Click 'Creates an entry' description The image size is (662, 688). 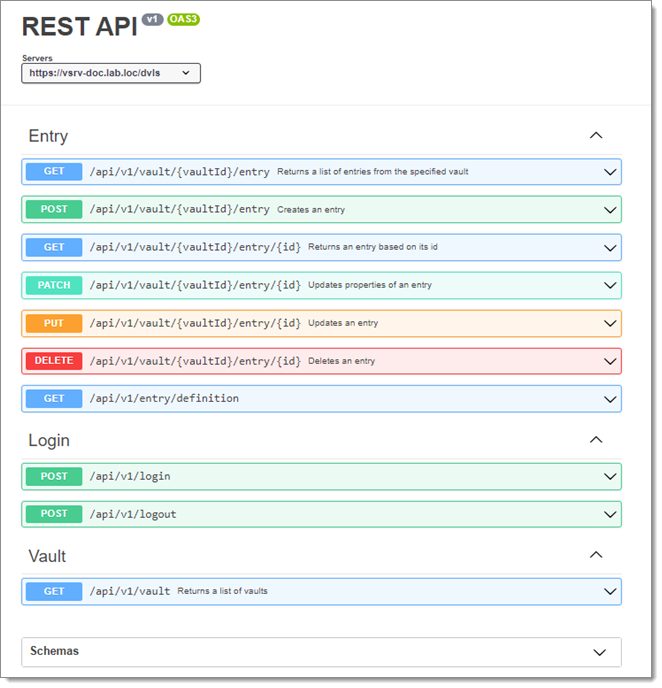(311, 210)
